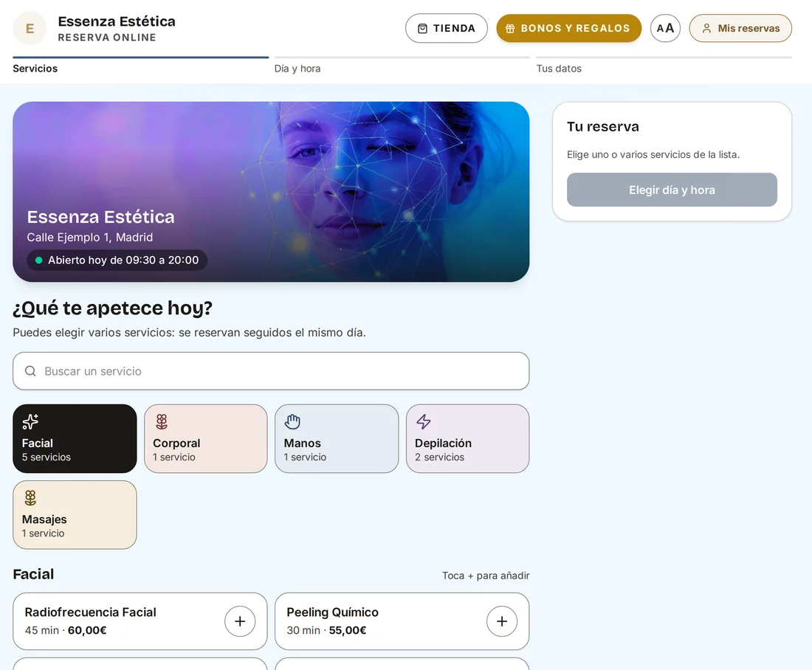Click the Peeling Químico service title
Image resolution: width=812 pixels, height=670 pixels.
[x=332, y=612]
